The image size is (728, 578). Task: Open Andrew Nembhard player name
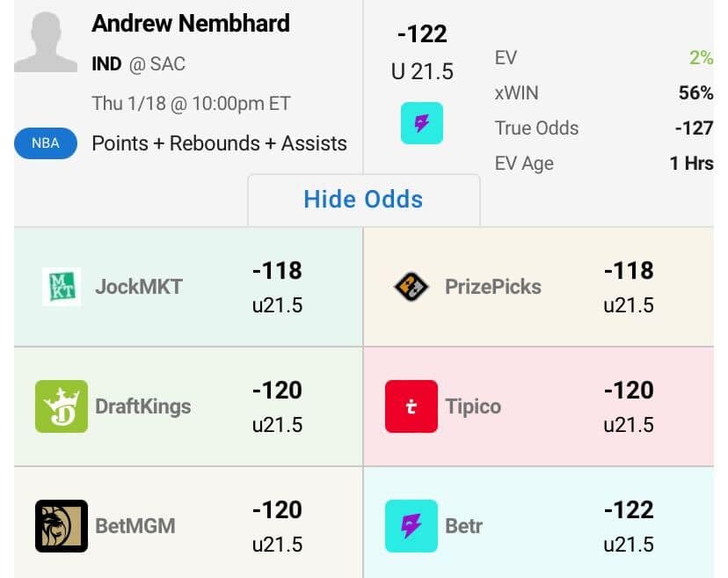pyautogui.click(x=191, y=23)
